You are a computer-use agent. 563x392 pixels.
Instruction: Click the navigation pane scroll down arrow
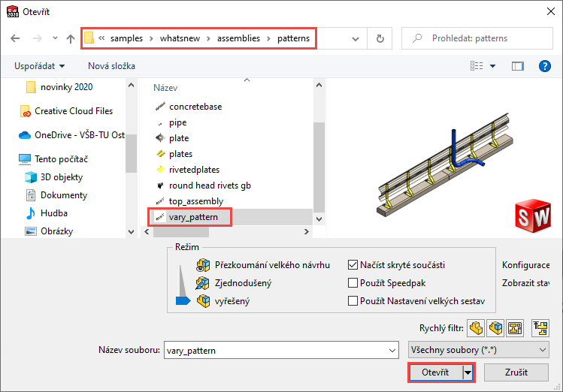131,232
